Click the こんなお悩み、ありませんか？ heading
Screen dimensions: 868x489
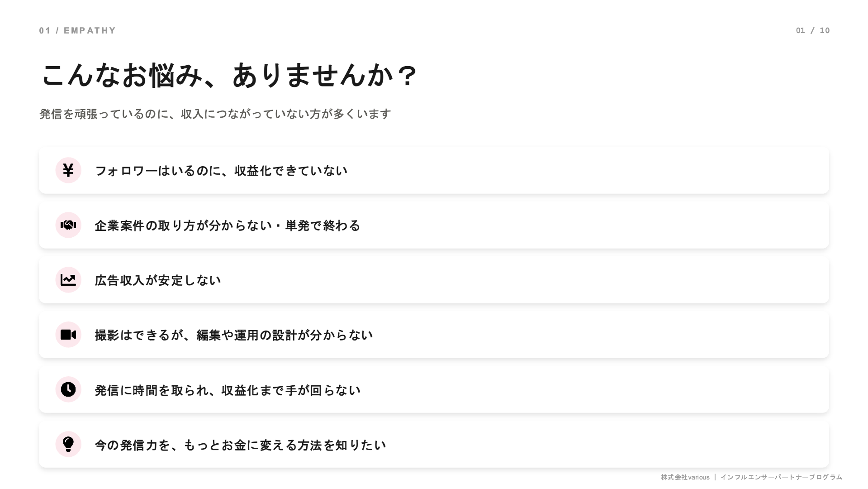[x=229, y=75]
